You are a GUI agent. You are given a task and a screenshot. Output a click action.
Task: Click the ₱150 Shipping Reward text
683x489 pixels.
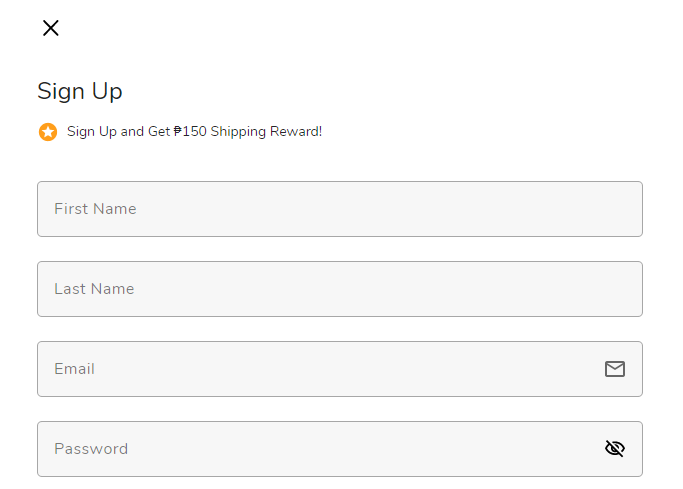(x=247, y=132)
